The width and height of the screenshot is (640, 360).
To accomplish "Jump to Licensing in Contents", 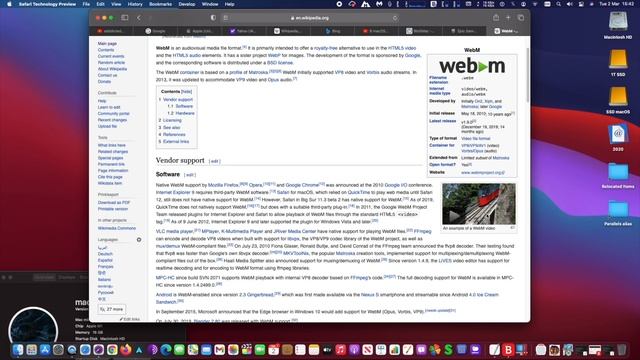I will click(x=172, y=120).
